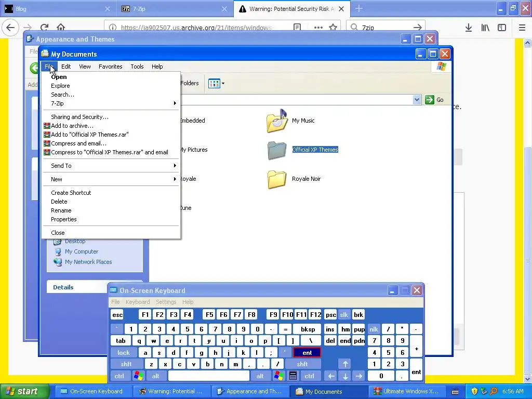Open Settings menu in On-Screen Keyboard
This screenshot has width=532, height=399.
tap(166, 302)
